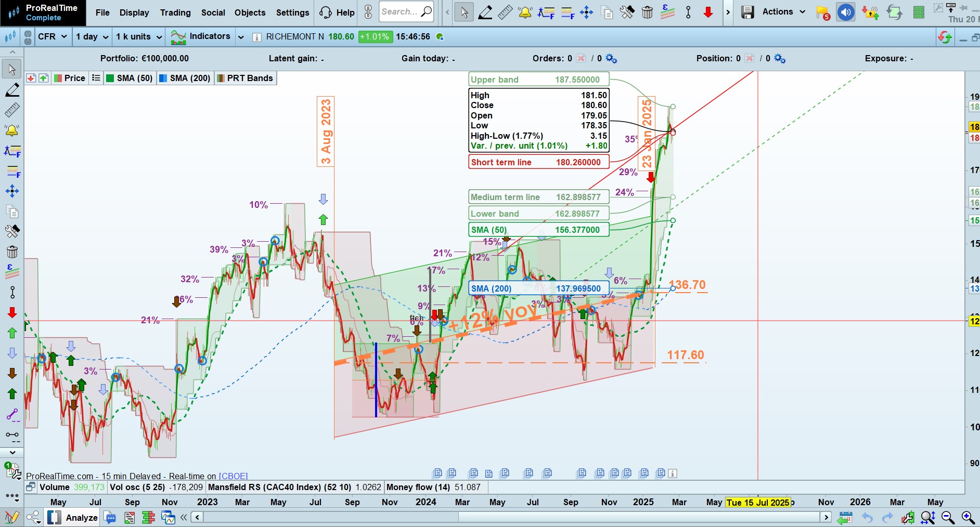The height and width of the screenshot is (527, 980).
Task: Toggle the red down arrow in the chart legend
Action: pos(31,78)
